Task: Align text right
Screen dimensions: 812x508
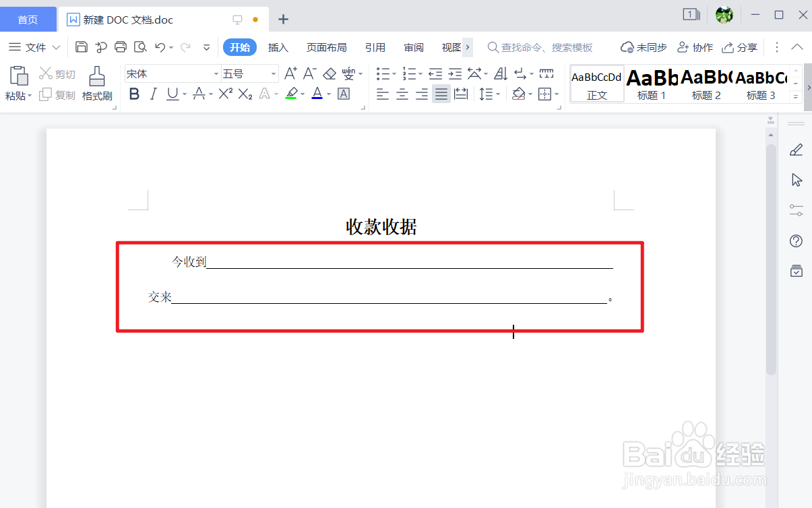Action: pos(422,94)
